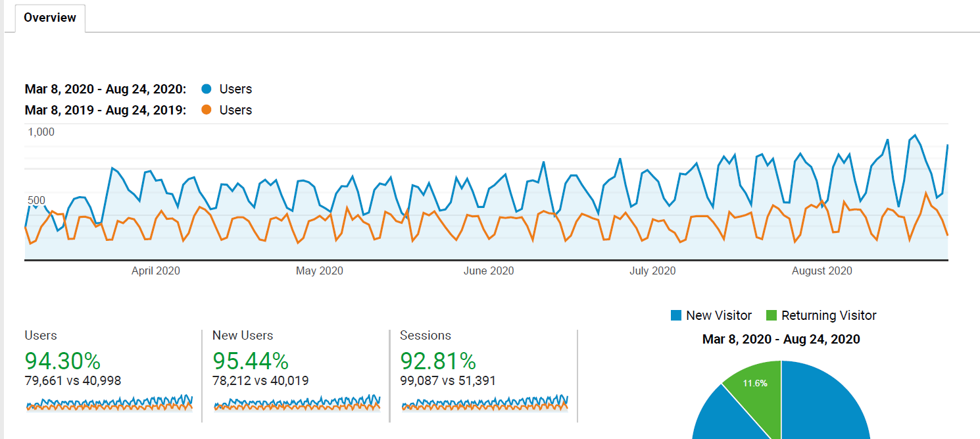Image resolution: width=980 pixels, height=439 pixels.
Task: Click the '79,661 vs 40,998' comparison text
Action: (x=73, y=380)
